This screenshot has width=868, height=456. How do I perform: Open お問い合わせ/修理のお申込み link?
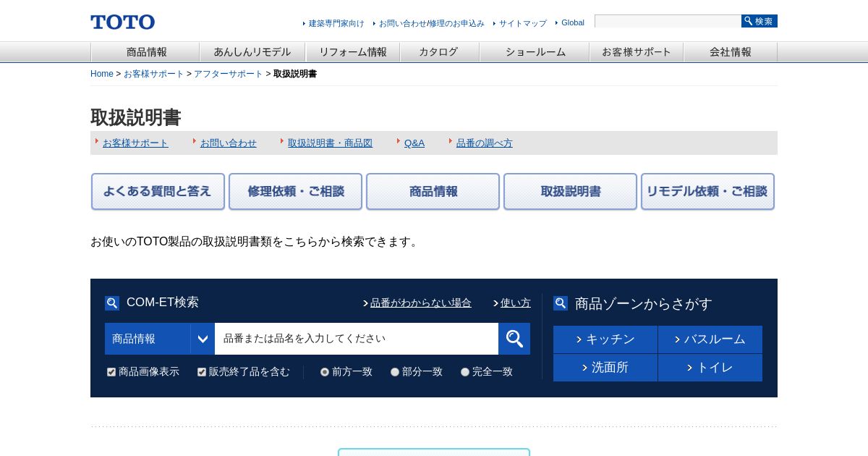point(432,23)
